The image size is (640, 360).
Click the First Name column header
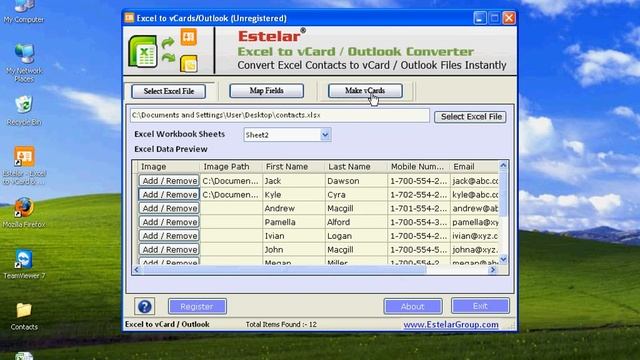coord(294,167)
